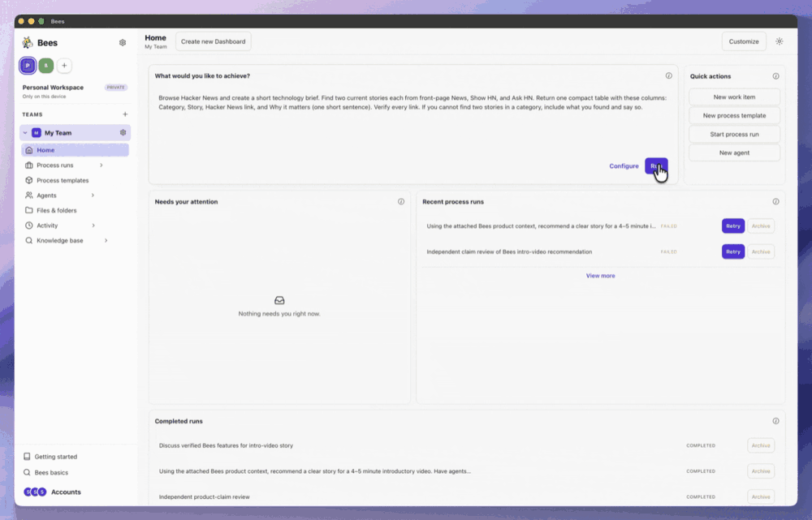Click New agent quick action

734,153
